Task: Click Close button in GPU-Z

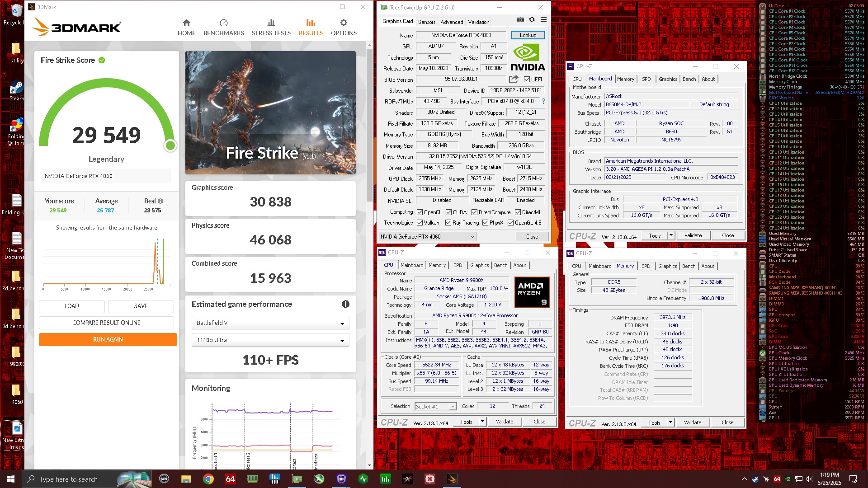Action: (532, 236)
